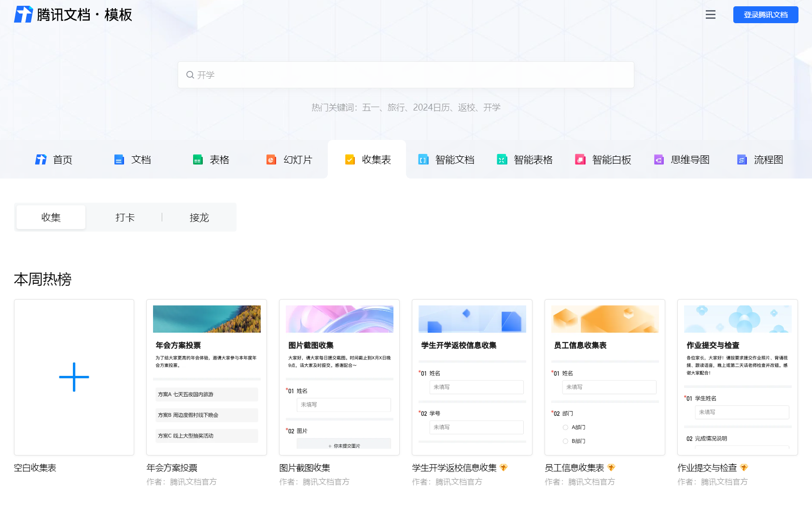Switch to the 打卡 tab
The image size is (812, 510).
click(x=125, y=217)
